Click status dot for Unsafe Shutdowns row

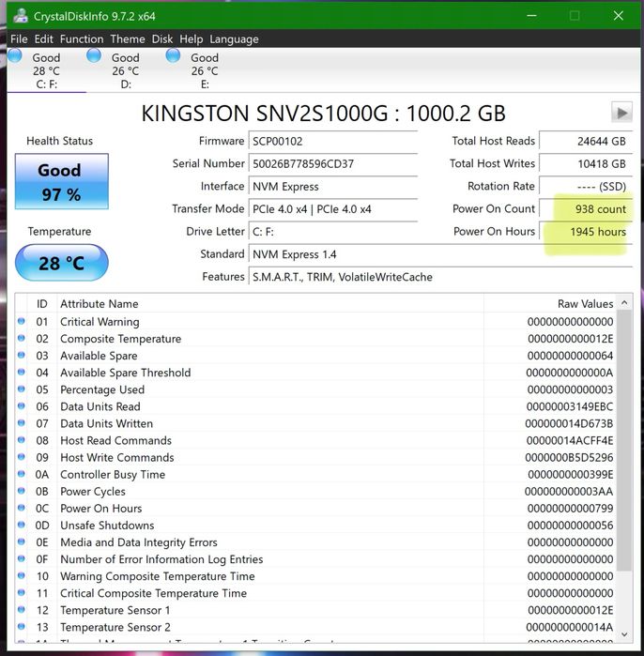coord(22,525)
